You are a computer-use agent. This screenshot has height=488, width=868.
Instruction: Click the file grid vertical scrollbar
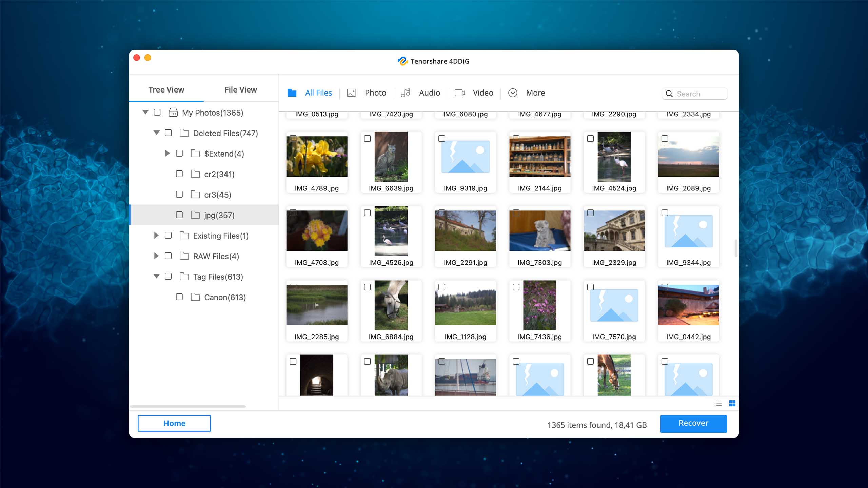(736, 248)
